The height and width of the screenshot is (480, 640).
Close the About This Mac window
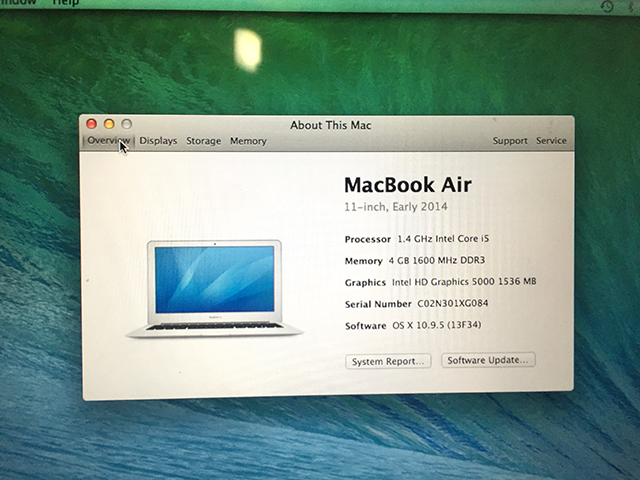tap(91, 124)
